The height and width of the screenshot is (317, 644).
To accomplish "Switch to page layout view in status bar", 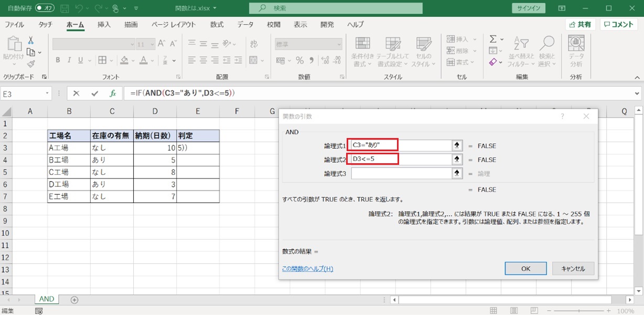I will coord(514,311).
